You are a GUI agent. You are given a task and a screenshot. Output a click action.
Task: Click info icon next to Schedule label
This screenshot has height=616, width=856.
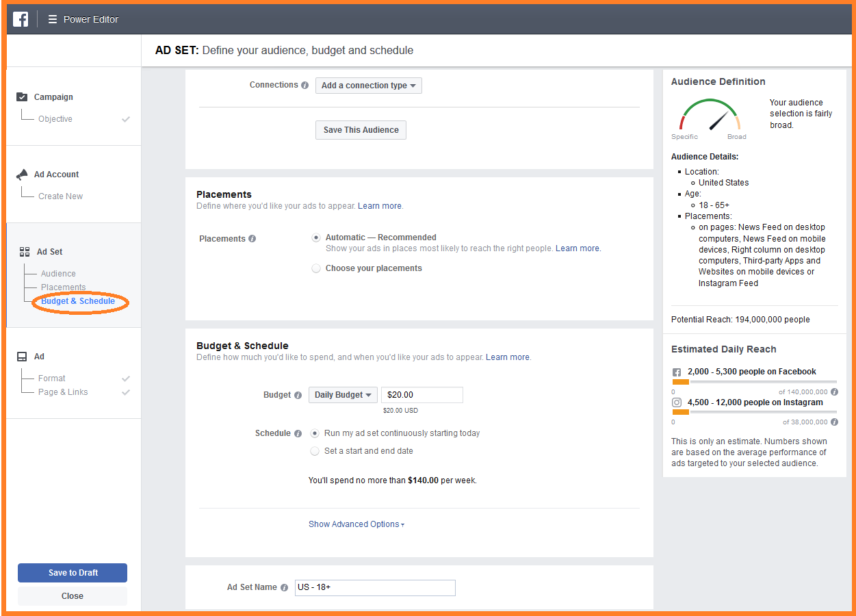(298, 434)
